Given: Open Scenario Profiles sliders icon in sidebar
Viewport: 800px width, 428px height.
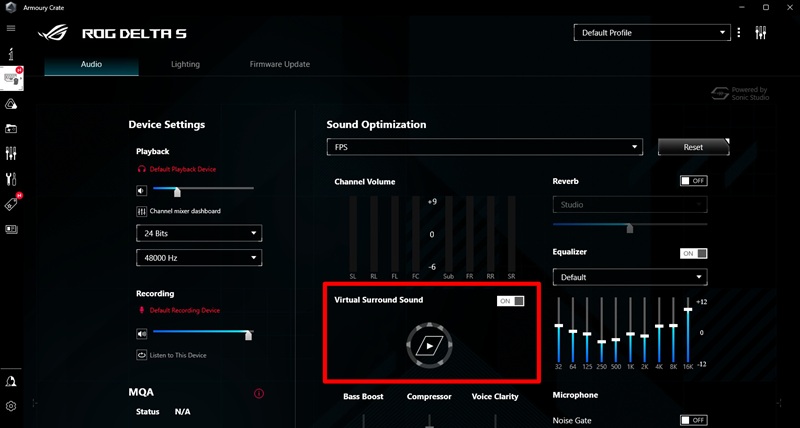Looking at the screenshot, I should coord(11,153).
